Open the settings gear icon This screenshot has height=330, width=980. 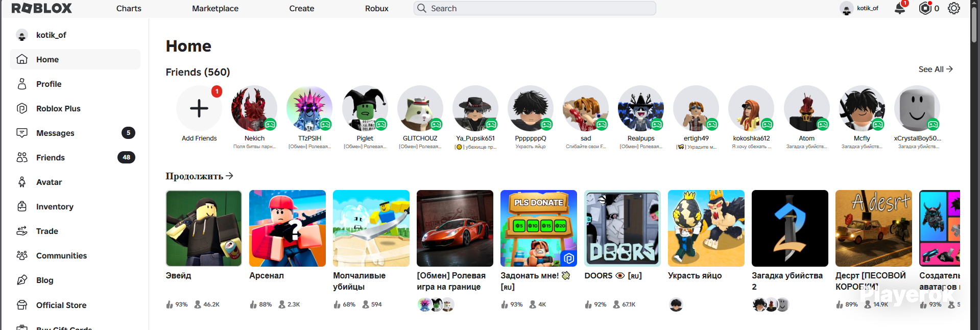pyautogui.click(x=953, y=8)
